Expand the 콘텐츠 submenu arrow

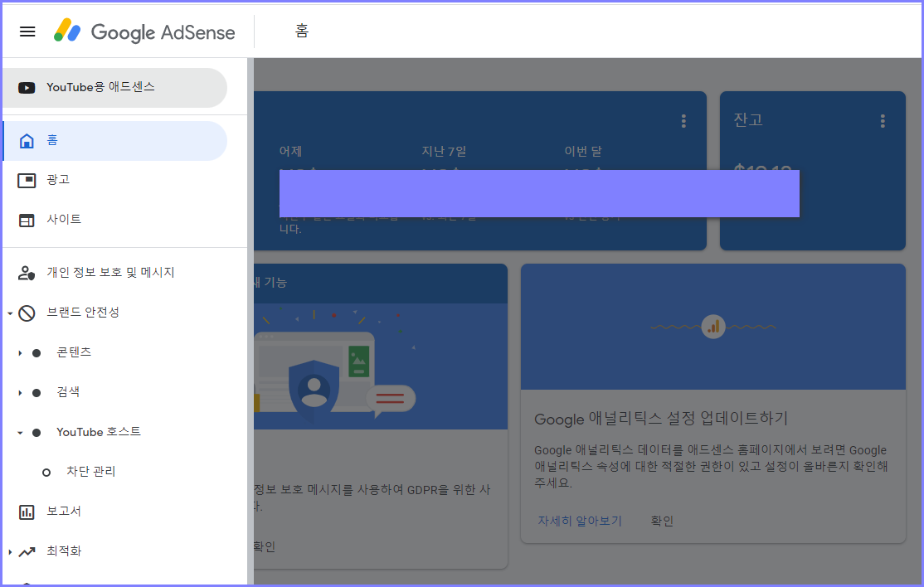[20, 353]
